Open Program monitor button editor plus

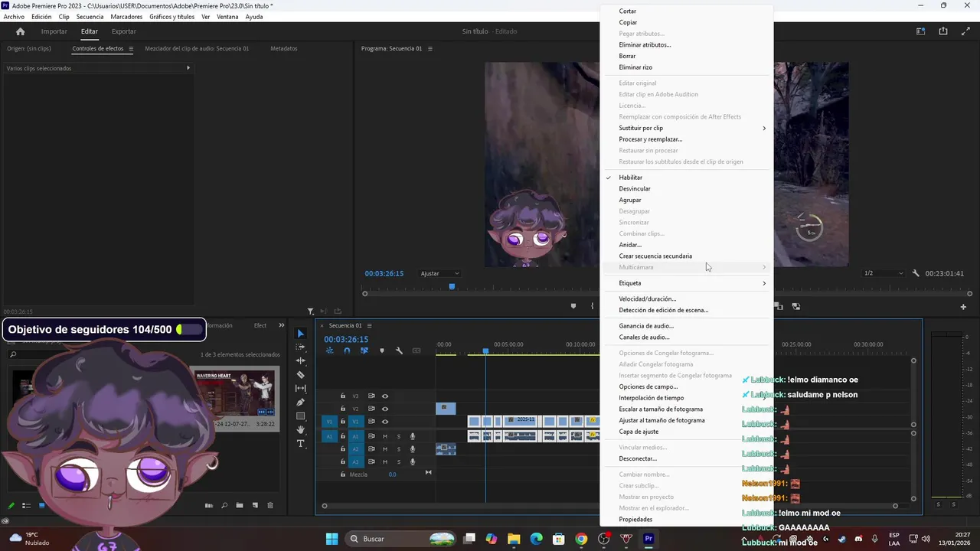click(963, 307)
